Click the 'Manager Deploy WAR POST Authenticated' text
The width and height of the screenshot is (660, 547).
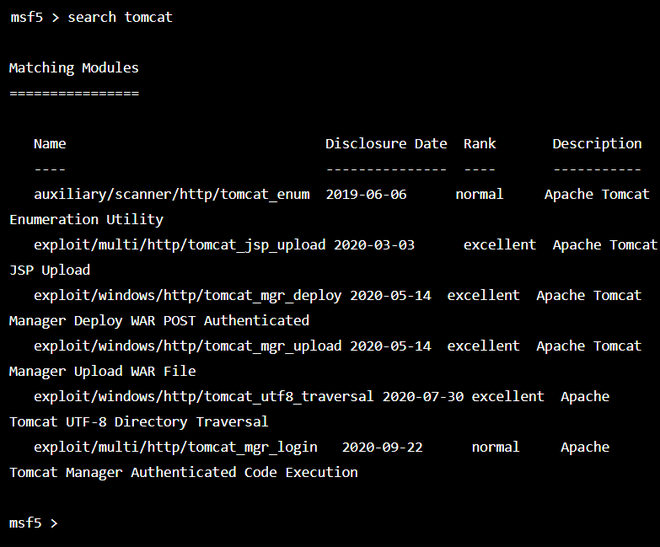coord(160,321)
